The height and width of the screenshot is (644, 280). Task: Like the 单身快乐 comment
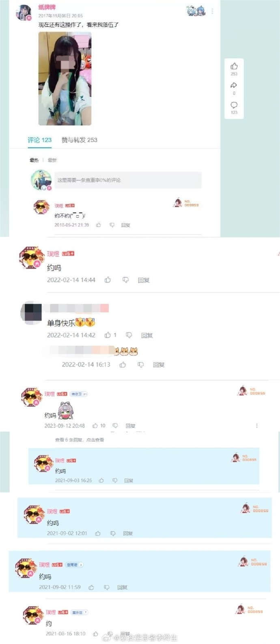108,335
